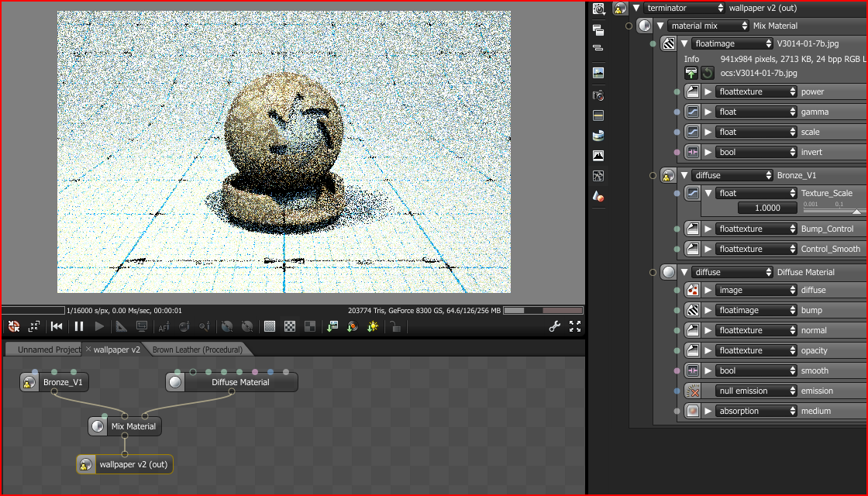Click the wrench settings icon in render toolbar
Screen dimensions: 868x496
[554, 326]
